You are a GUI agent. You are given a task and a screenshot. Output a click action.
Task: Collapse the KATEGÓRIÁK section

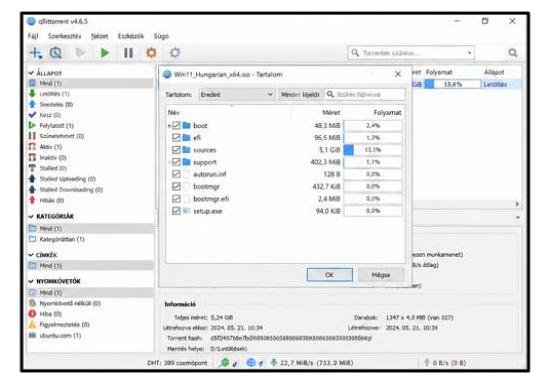point(31,216)
